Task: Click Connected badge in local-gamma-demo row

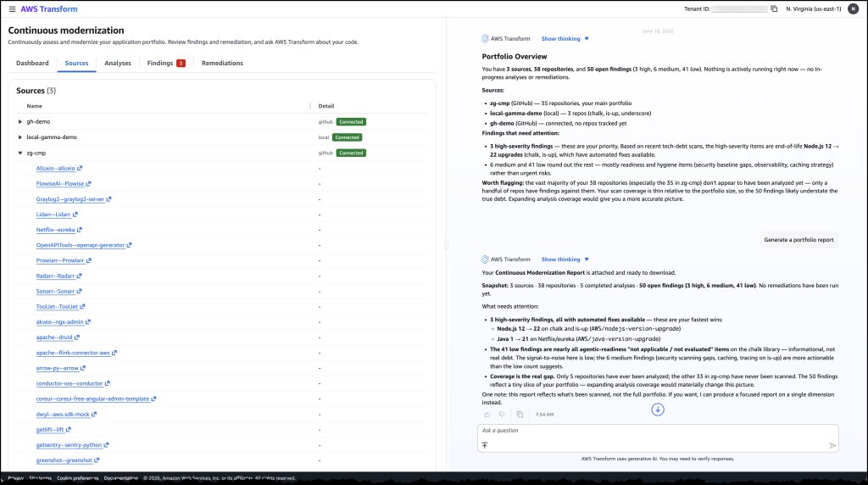Action: pyautogui.click(x=347, y=137)
